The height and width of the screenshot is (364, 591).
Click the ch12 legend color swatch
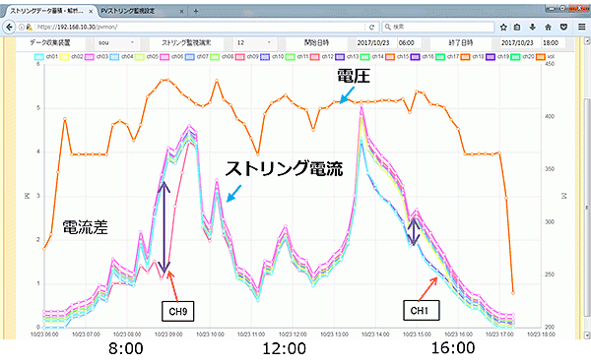click(315, 57)
